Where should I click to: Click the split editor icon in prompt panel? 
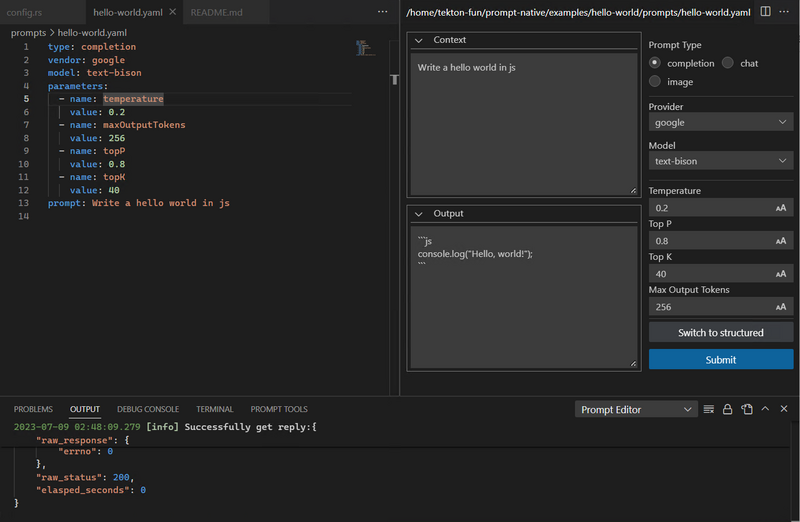coord(766,12)
